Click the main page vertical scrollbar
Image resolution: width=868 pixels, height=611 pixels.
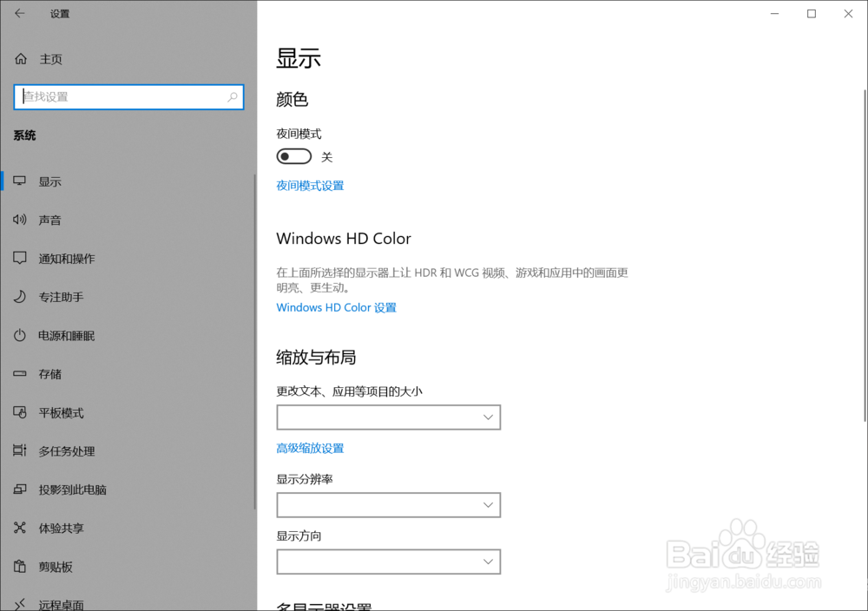coord(865,254)
